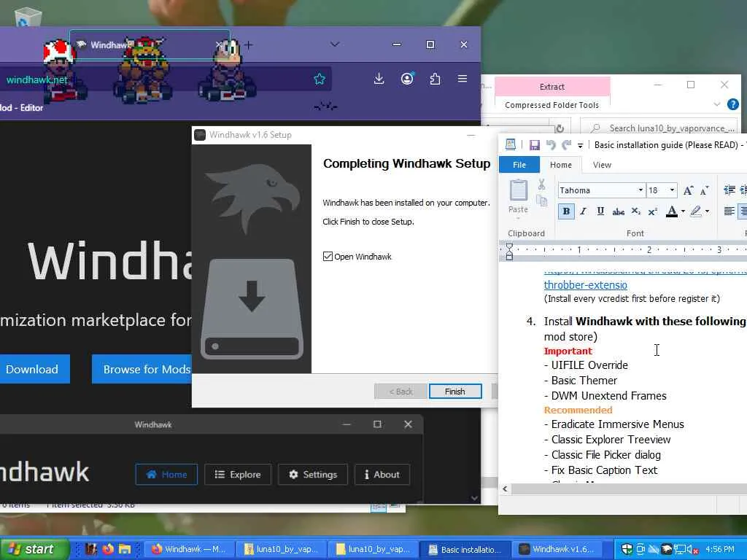Open the font size 18 dropdown
This screenshot has width=747, height=560.
[672, 190]
